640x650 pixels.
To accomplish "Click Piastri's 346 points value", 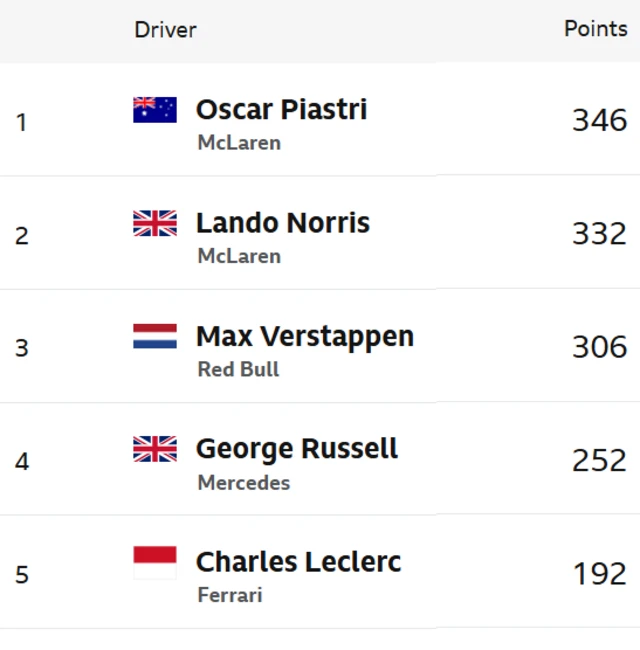I will 599,120.
